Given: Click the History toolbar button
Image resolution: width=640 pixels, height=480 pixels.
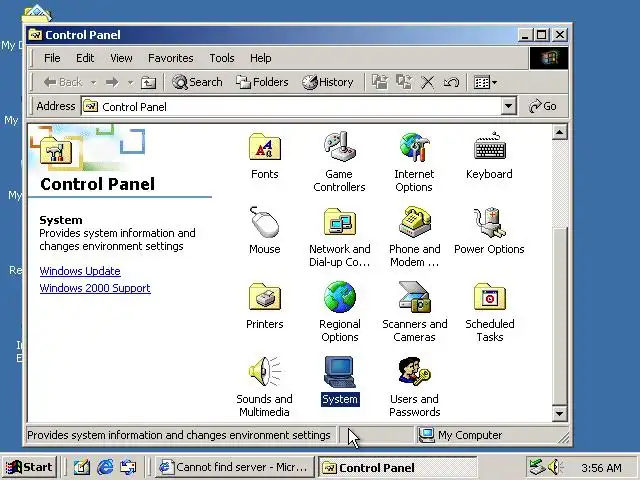Looking at the screenshot, I should pyautogui.click(x=328, y=82).
